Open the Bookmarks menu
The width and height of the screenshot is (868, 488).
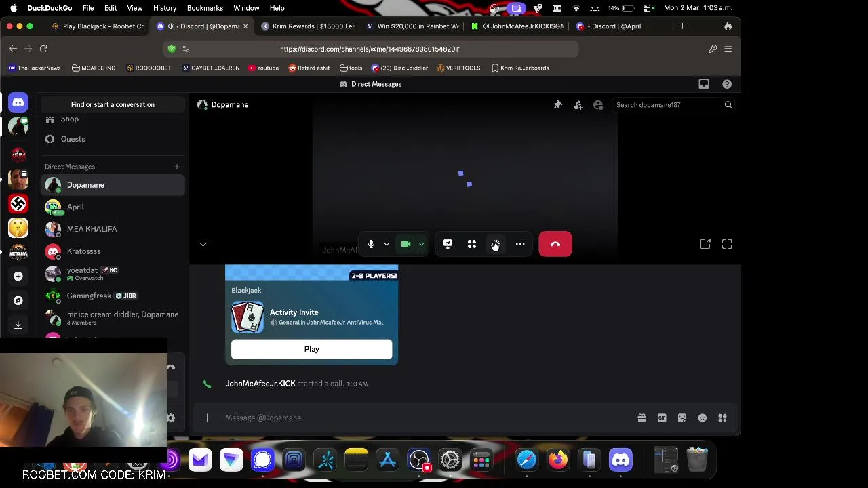click(x=205, y=8)
